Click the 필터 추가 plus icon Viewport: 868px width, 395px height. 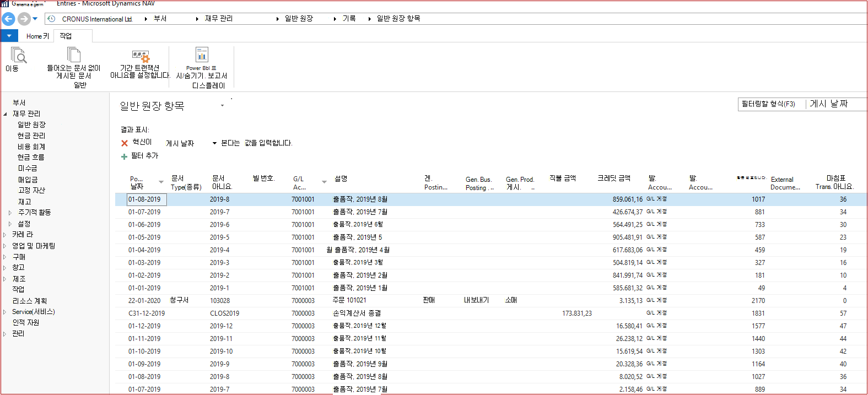[x=124, y=156]
